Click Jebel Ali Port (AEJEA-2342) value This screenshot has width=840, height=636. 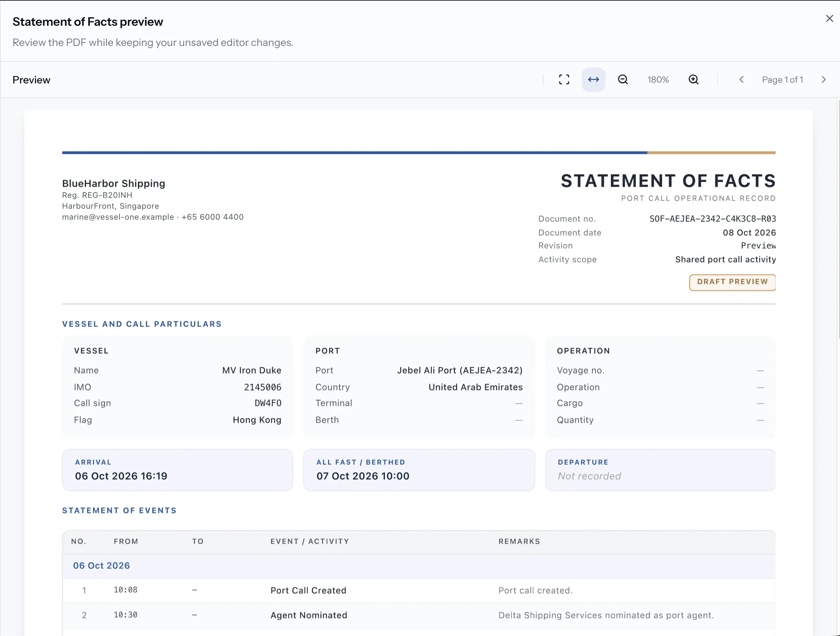pyautogui.click(x=459, y=370)
